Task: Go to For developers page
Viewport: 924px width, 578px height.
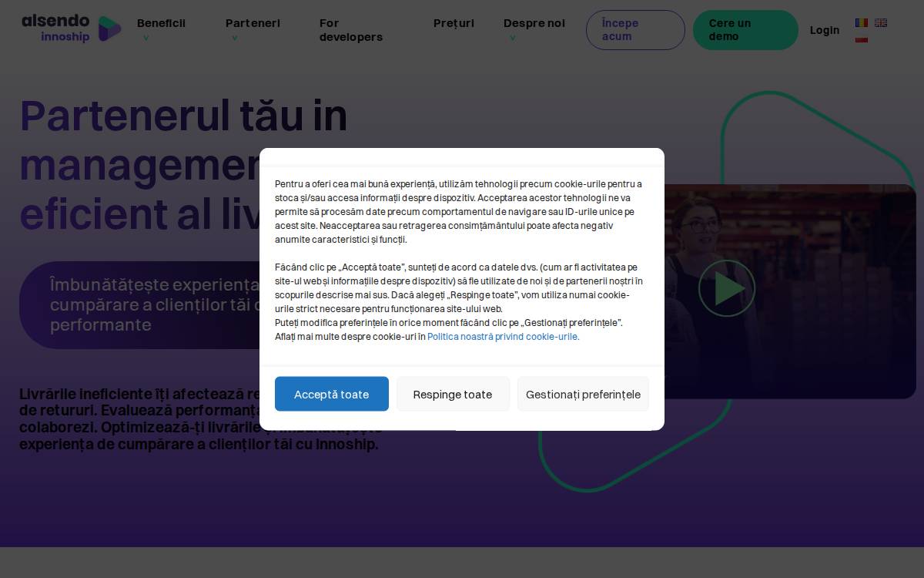Action: (x=350, y=30)
